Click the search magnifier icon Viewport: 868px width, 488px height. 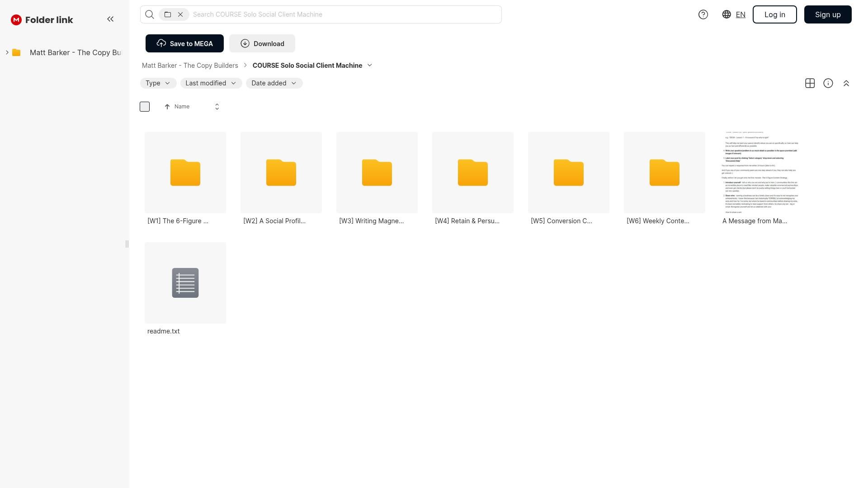coord(150,14)
